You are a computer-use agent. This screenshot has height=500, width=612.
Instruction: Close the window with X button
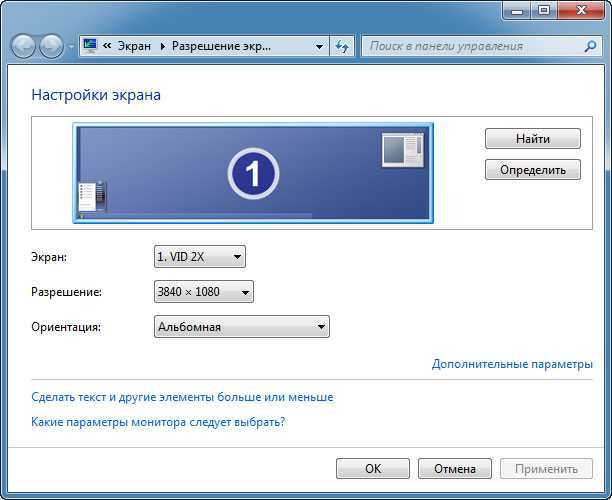tap(581, 11)
